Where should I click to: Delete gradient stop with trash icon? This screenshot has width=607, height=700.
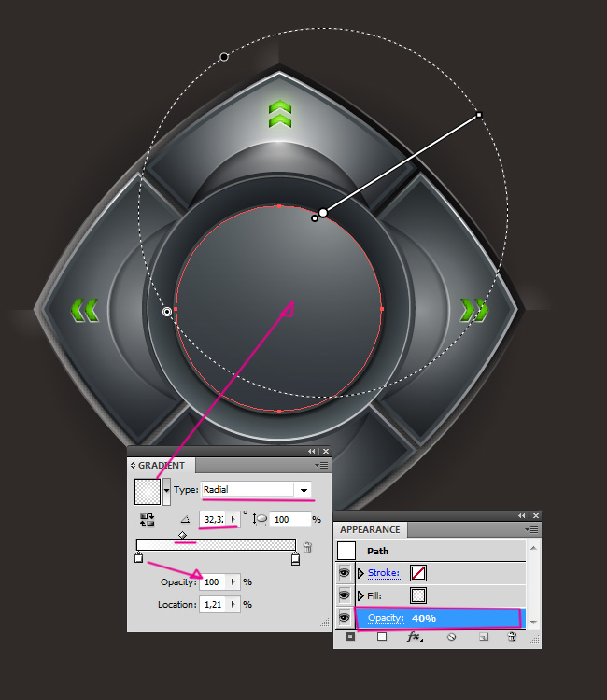[307, 547]
